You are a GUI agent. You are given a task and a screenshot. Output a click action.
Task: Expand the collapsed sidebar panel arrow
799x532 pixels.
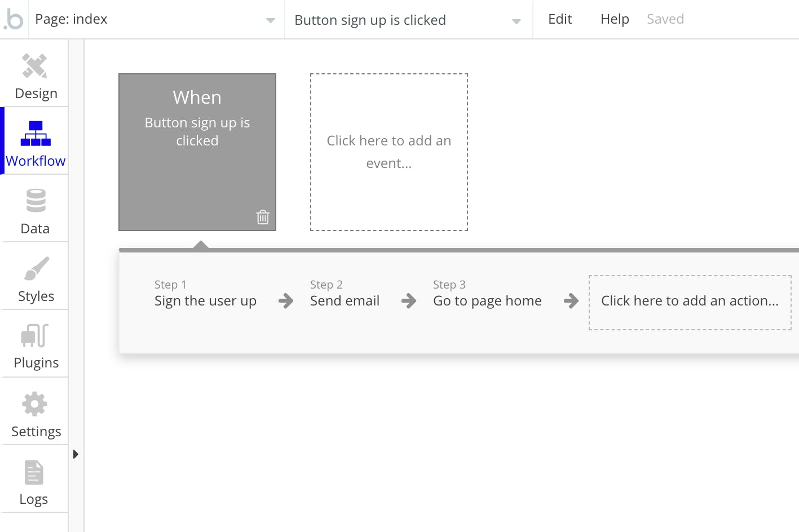point(76,454)
